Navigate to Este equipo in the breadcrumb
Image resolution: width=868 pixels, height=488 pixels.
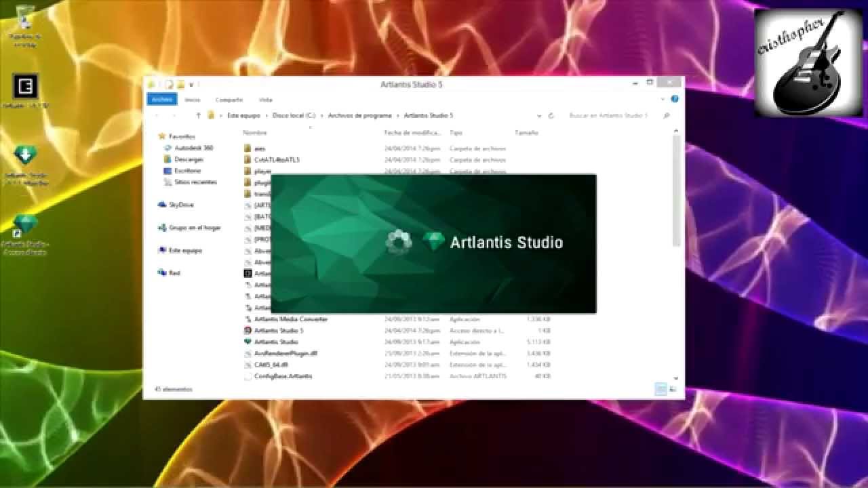tap(243, 116)
